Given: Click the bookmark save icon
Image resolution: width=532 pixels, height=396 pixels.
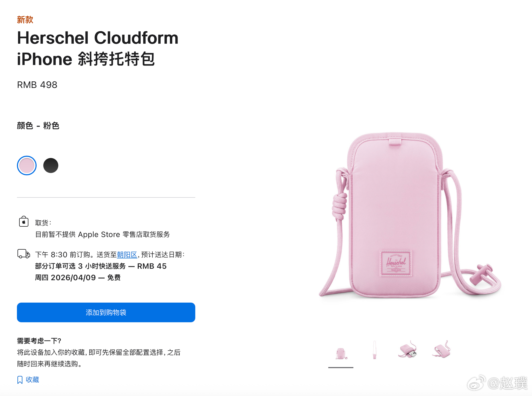Looking at the screenshot, I should point(20,380).
